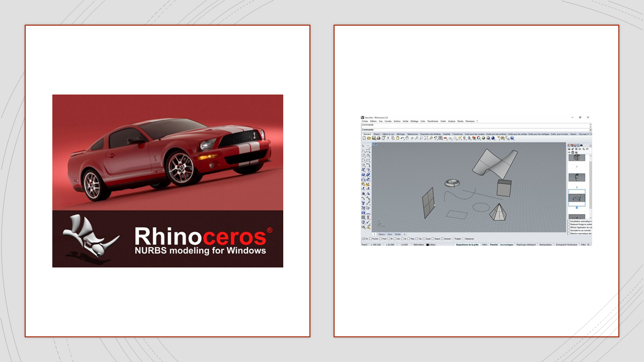Click the blue Help question mark icon

click(512, 138)
